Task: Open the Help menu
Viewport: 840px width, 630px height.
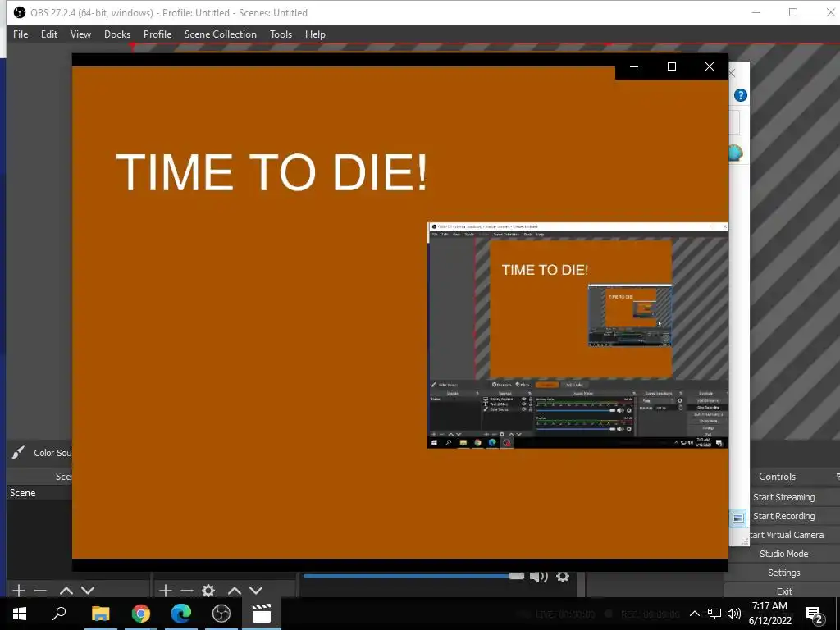Action: tap(315, 34)
